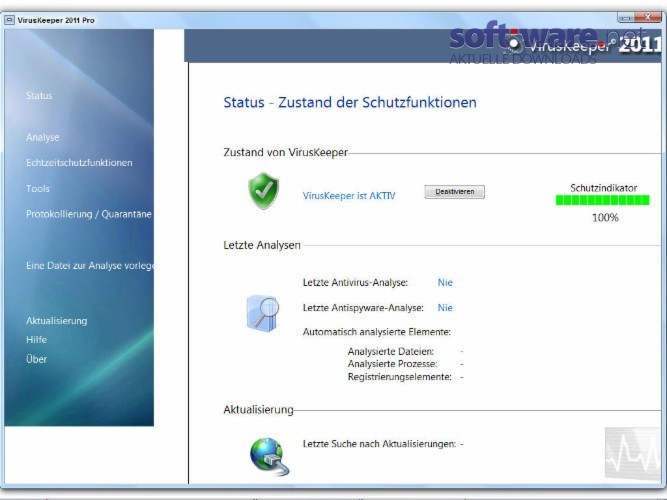Image resolution: width=667 pixels, height=500 pixels.
Task: Click the green Schutzindikator progress bar
Action: 603,200
